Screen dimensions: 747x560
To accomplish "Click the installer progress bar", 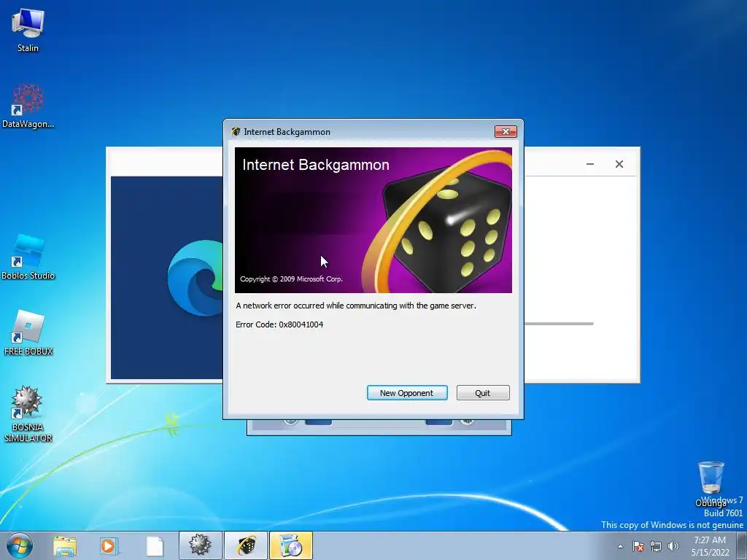I will [x=559, y=324].
